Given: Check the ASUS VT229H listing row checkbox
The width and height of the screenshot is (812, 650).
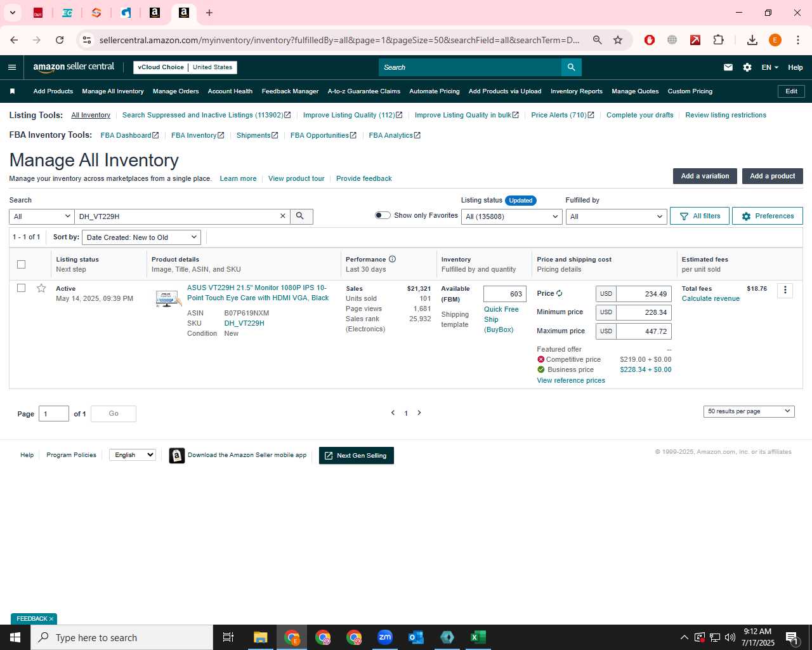Looking at the screenshot, I should 21,288.
